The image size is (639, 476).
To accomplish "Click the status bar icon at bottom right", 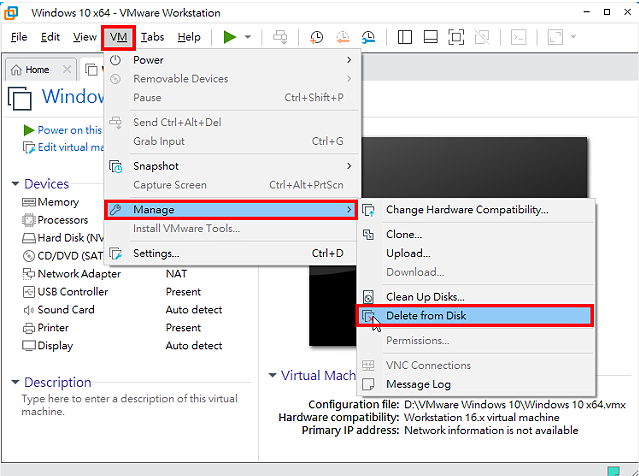I will coord(614,471).
